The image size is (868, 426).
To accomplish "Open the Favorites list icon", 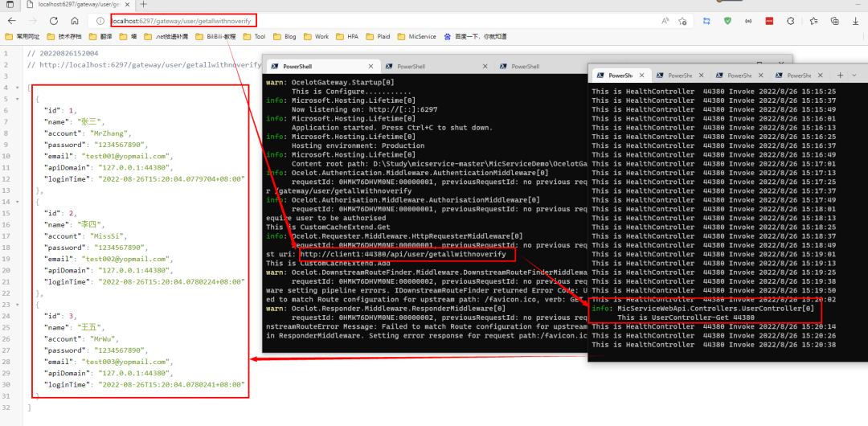I will click(813, 21).
